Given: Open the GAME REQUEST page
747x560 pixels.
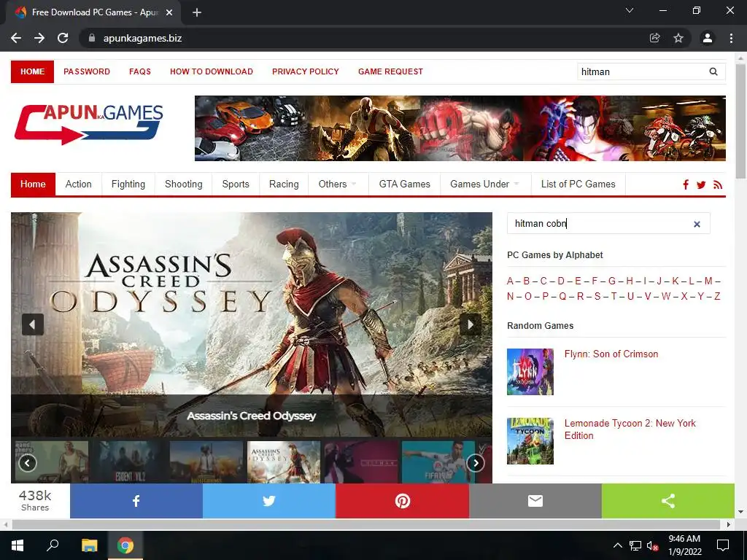Looking at the screenshot, I should click(391, 71).
